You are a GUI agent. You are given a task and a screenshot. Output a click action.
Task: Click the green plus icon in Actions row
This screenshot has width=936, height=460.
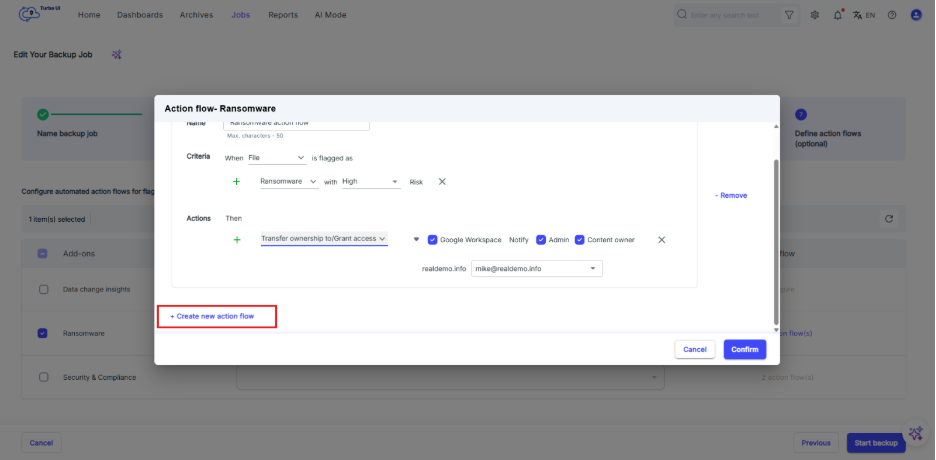(x=237, y=240)
